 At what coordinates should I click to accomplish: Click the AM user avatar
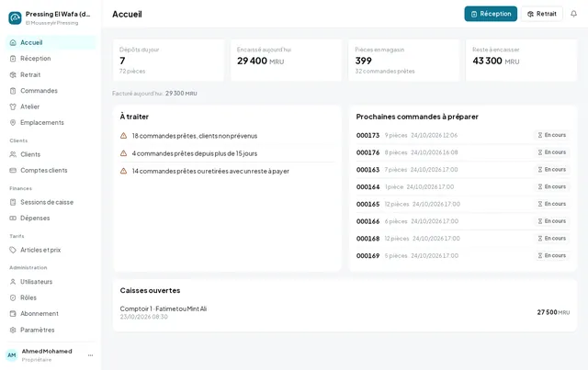[x=12, y=355]
